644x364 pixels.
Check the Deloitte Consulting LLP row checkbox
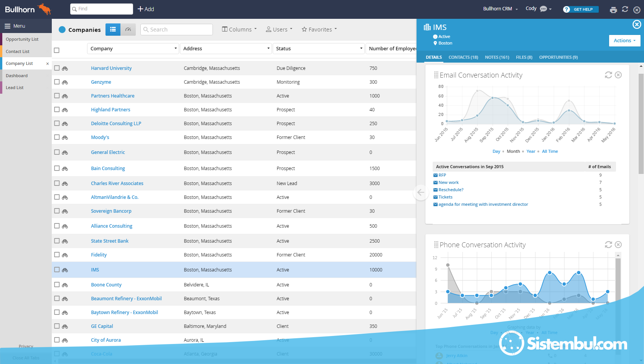coord(57,123)
